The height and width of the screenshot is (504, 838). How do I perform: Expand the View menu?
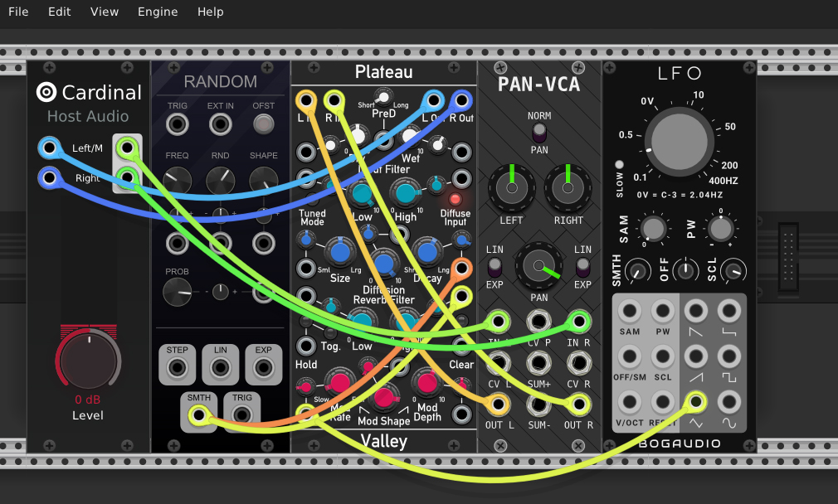(x=105, y=12)
